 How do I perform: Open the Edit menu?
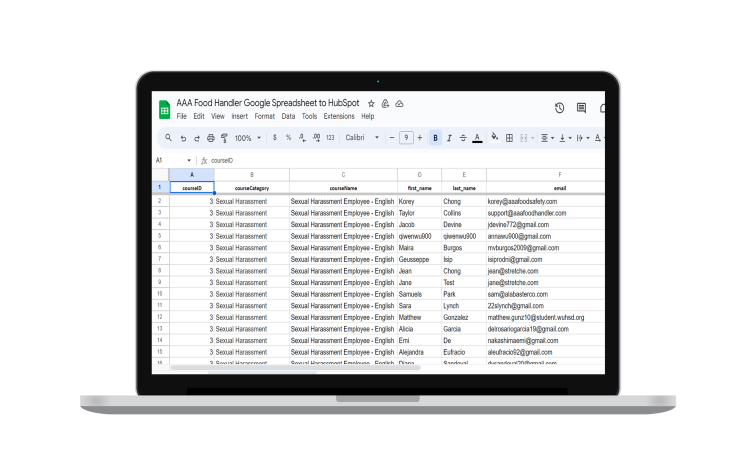coord(199,117)
